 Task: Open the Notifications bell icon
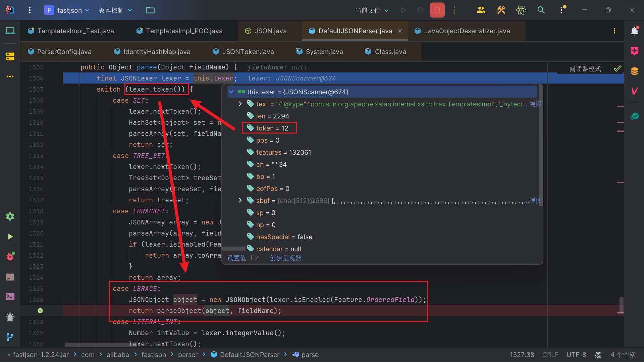point(635,31)
